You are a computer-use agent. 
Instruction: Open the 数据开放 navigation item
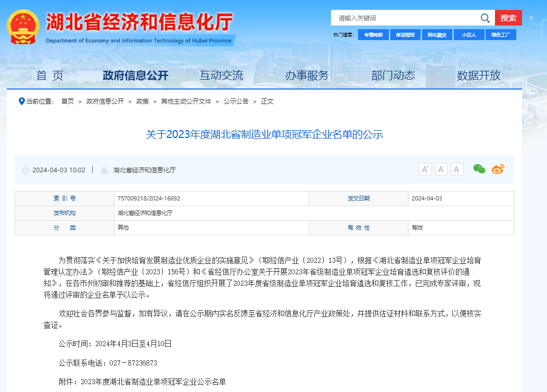pyautogui.click(x=478, y=75)
